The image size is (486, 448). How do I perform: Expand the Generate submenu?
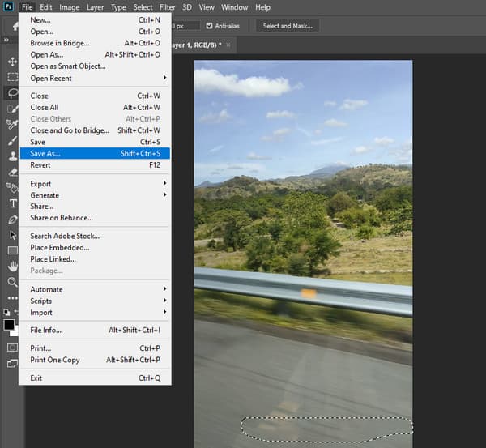coord(95,195)
